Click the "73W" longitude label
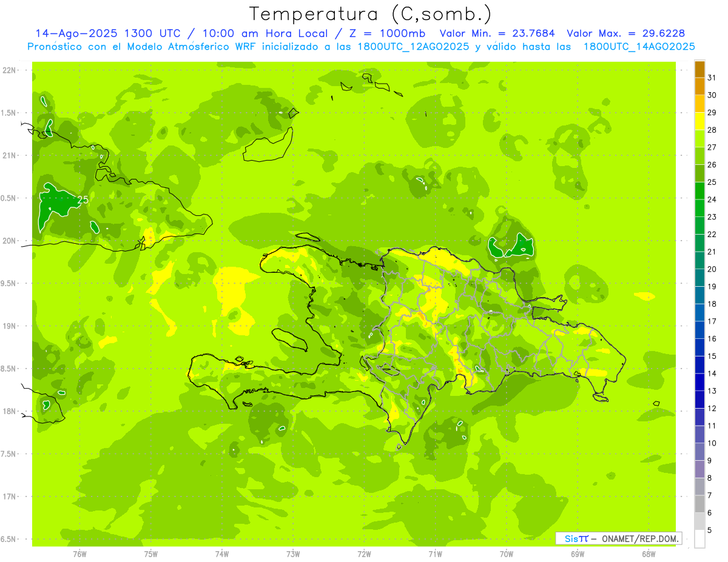 (293, 554)
